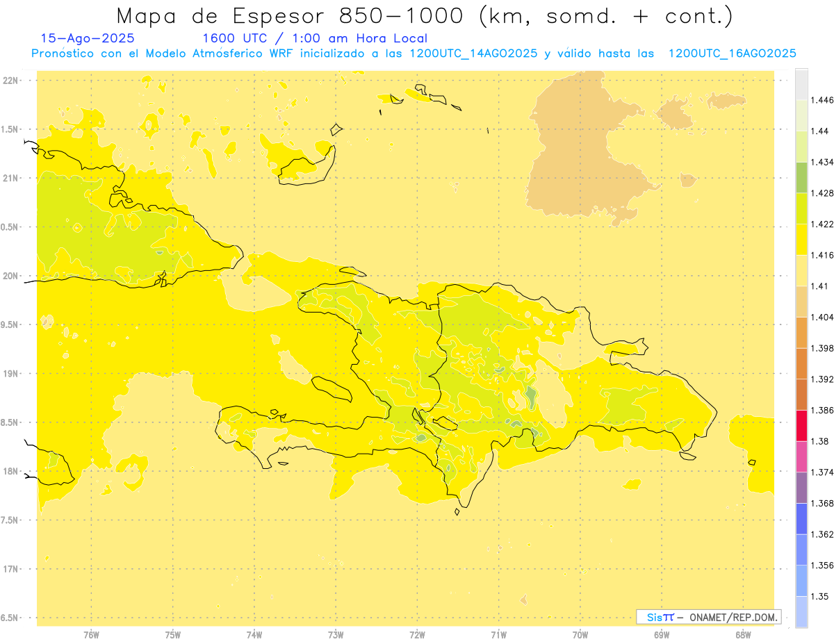
Task: Select the tan swatch between 1.404 and 1.41
Action: click(801, 302)
